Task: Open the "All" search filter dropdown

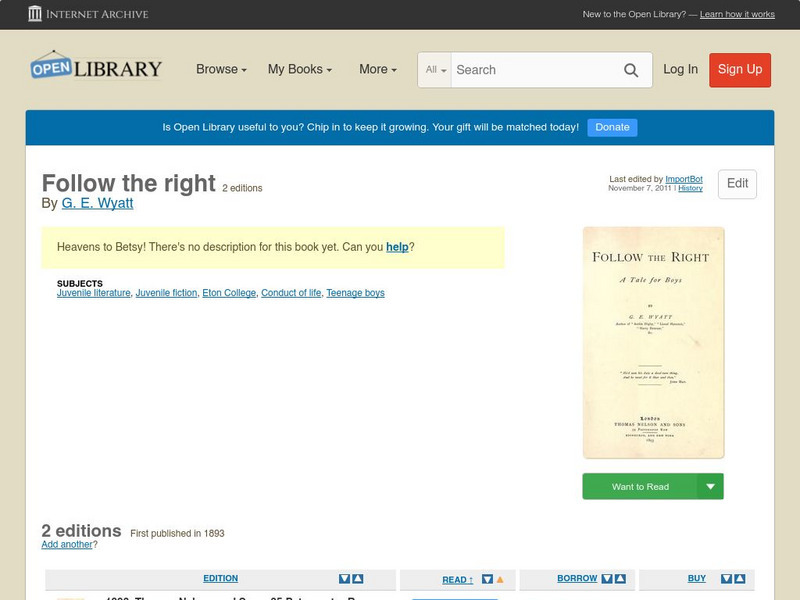Action: pos(436,70)
